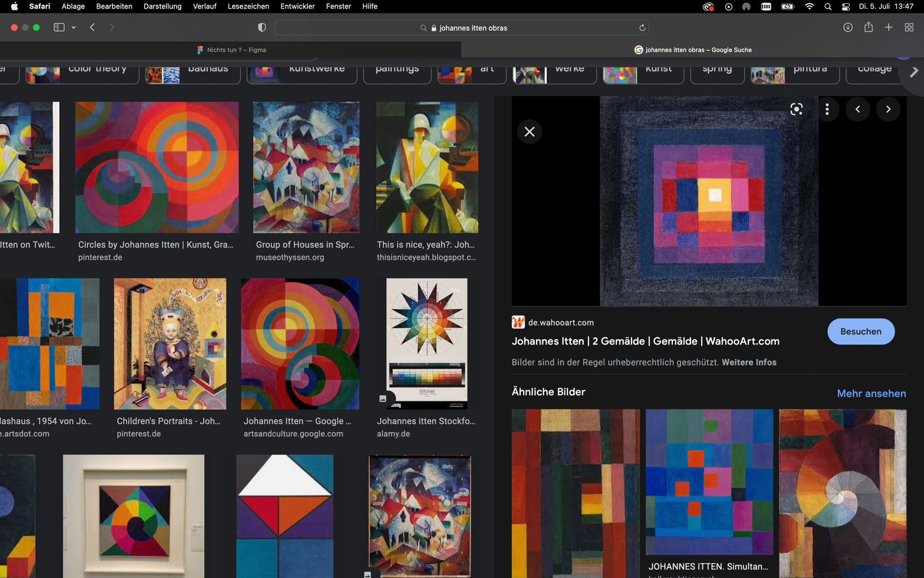The height and width of the screenshot is (578, 924).
Task: Open the Share sheet icon
Action: (x=868, y=27)
